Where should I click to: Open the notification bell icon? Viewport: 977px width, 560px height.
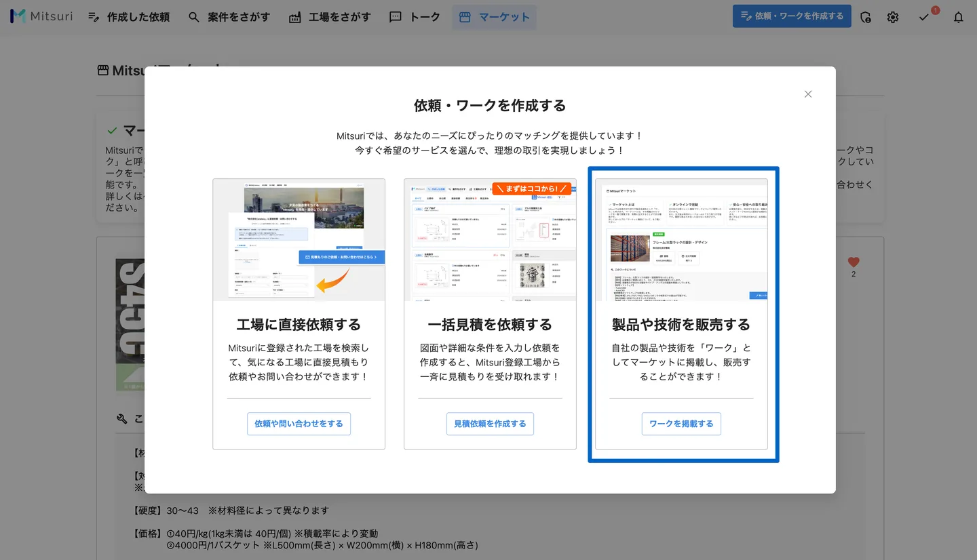958,17
